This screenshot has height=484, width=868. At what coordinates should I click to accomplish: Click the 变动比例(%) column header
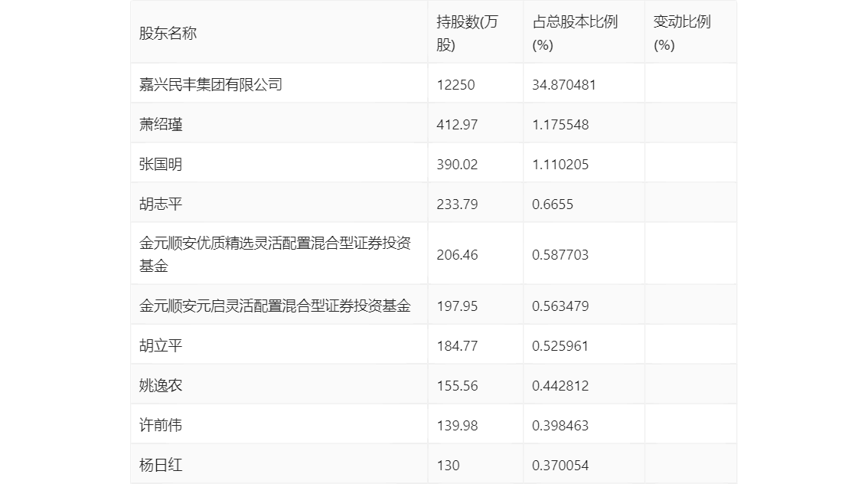(682, 33)
